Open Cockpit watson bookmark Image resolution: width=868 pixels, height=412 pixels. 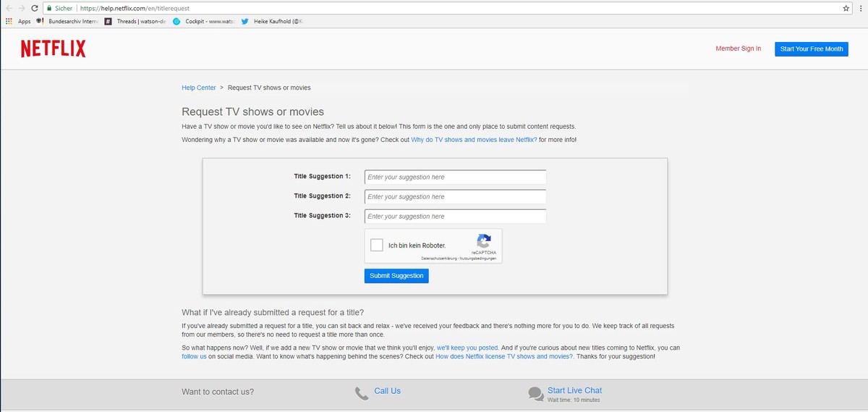coord(203,22)
